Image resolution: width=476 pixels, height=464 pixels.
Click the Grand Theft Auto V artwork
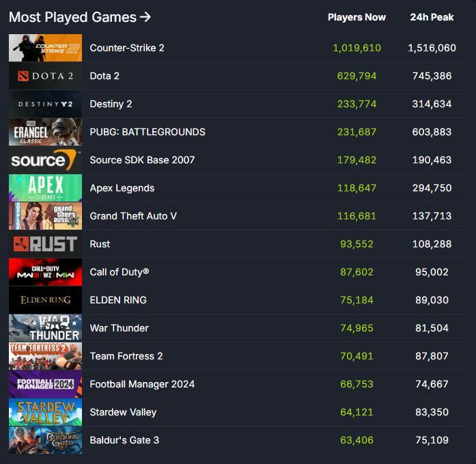click(45, 216)
